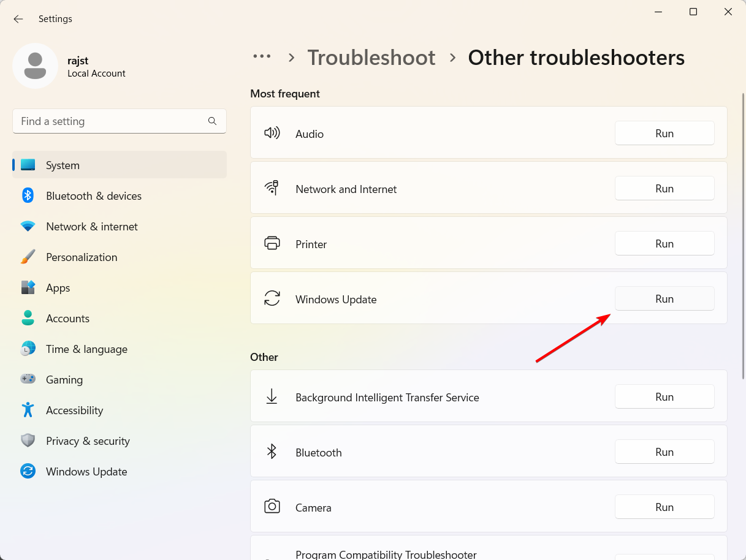Run the Background Intelligent Transfer Service troubleshooter
746x560 pixels.
click(x=664, y=396)
